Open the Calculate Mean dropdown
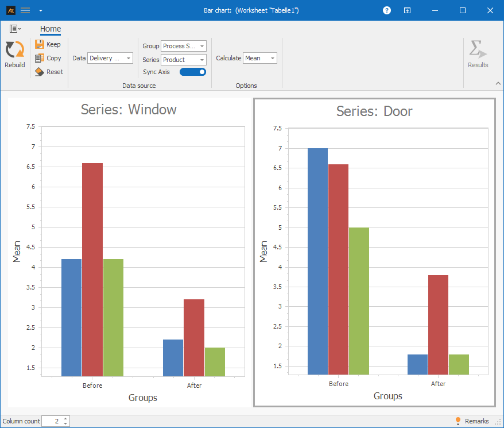The width and height of the screenshot is (504, 428). pyautogui.click(x=260, y=58)
